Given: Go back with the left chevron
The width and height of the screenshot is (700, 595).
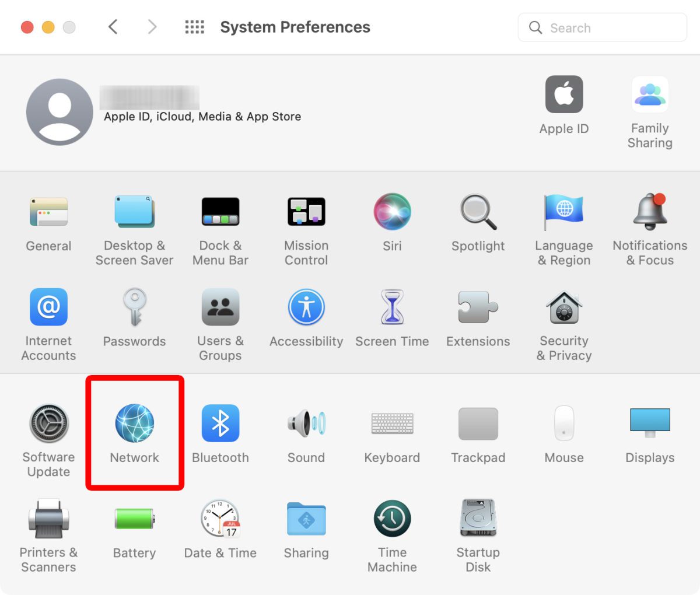Looking at the screenshot, I should point(113,27).
